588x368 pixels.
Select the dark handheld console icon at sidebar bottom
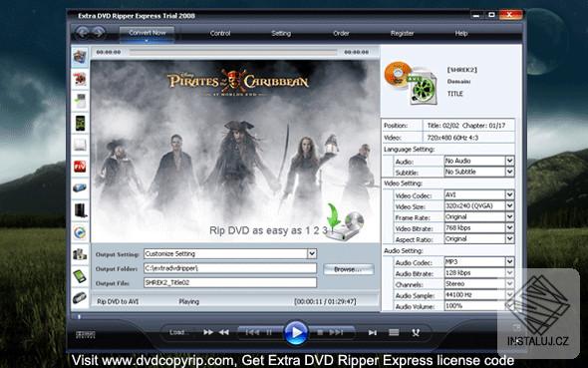pos(80,297)
